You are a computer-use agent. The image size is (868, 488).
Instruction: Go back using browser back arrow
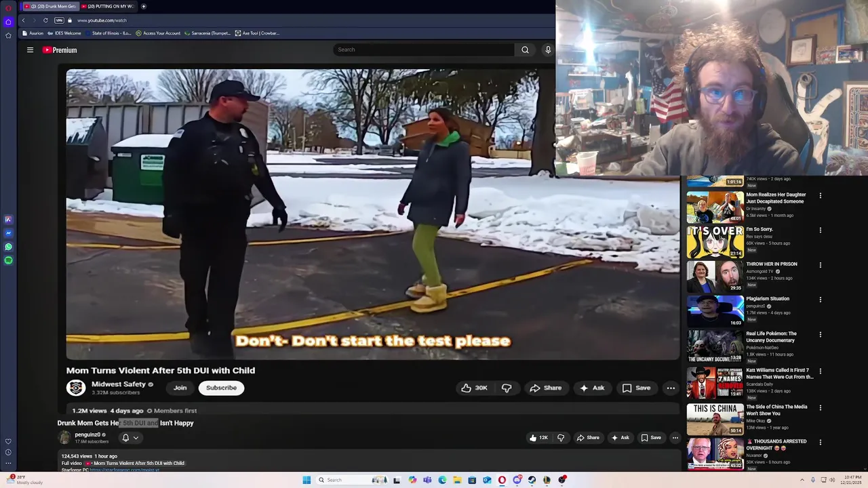[23, 20]
